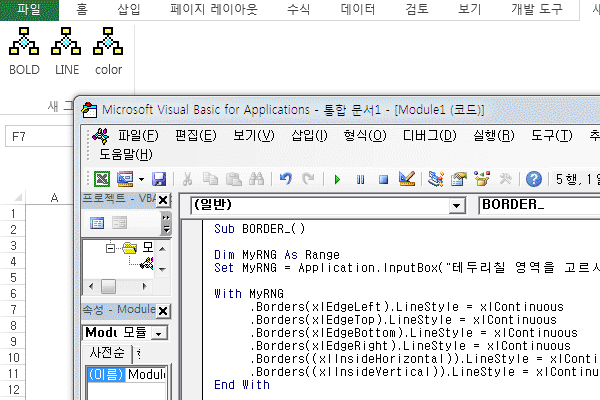Click View Microsoft Excel icon in VBA toolbar

(102, 179)
